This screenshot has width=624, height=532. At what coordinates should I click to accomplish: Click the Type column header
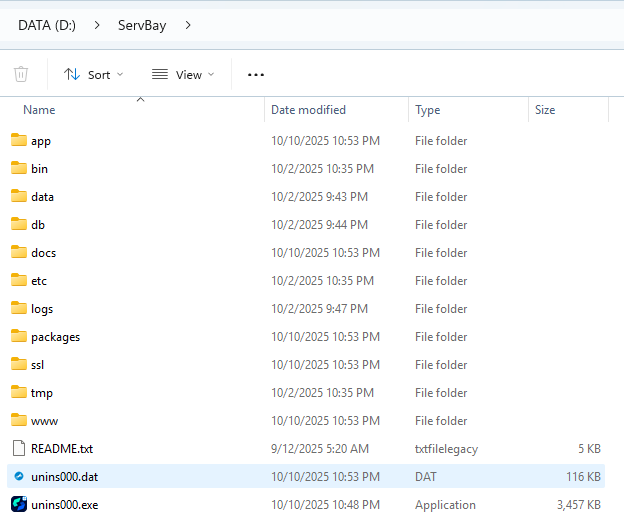coord(428,110)
